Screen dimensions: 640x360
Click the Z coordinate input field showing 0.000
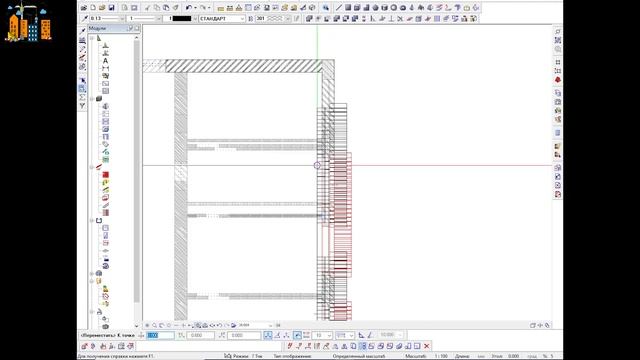pos(244,335)
